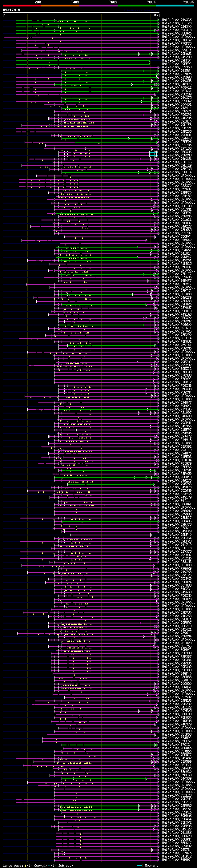The width and height of the screenshot is (197, 868).
Task: Click the cyan alignment segment in row A5GXM6
Action: (x=154, y=152)
